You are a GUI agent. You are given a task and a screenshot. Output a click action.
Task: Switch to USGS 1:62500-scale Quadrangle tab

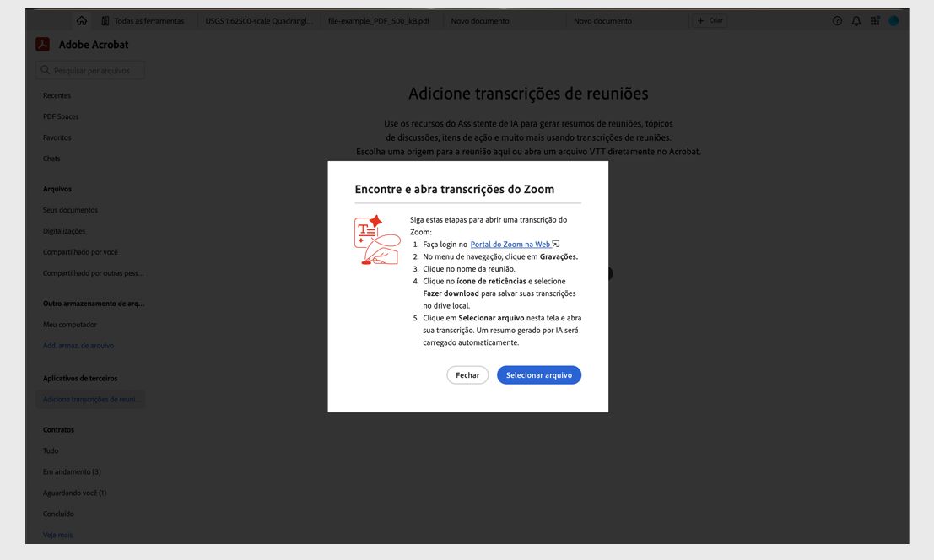point(258,21)
